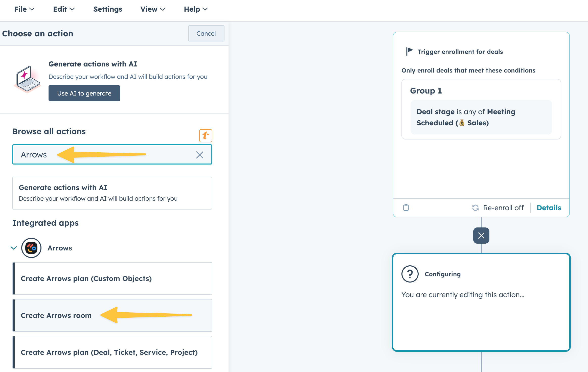Click the clipboard icon in trigger card
The width and height of the screenshot is (588, 372).
[x=406, y=207]
